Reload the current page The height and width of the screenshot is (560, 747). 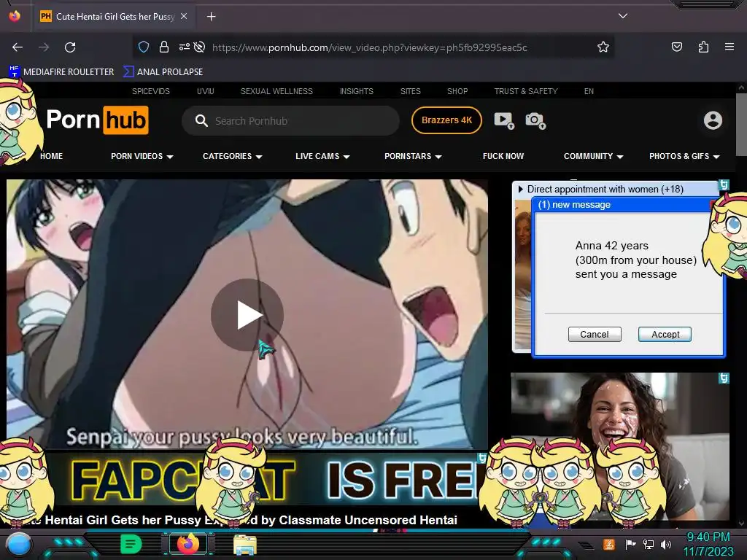pyautogui.click(x=70, y=47)
